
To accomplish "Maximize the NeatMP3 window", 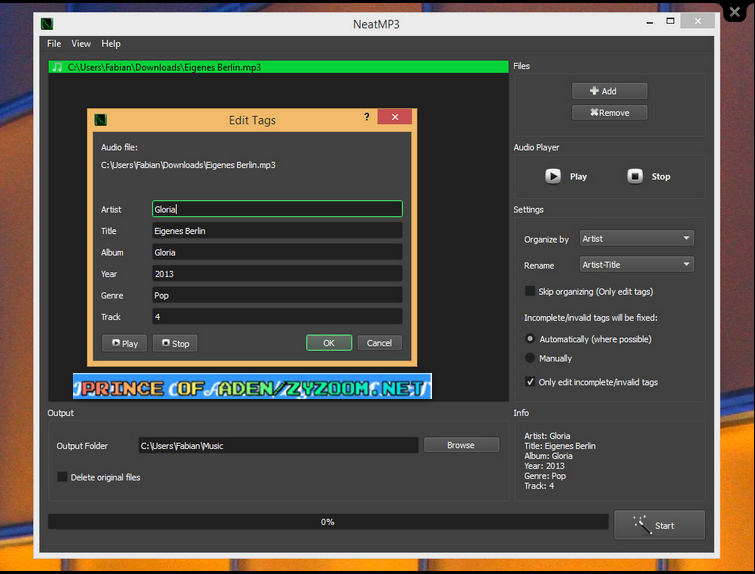I will click(x=670, y=21).
